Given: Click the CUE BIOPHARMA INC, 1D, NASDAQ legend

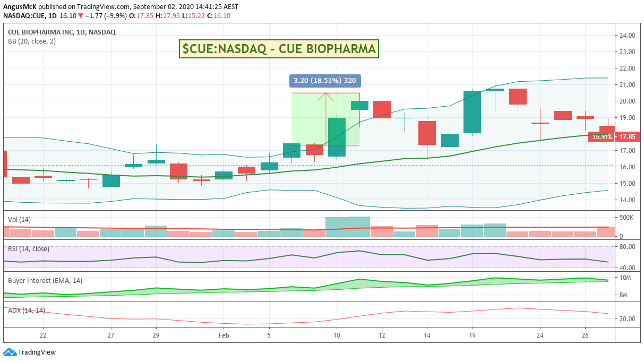Looking at the screenshot, I should click(x=62, y=32).
